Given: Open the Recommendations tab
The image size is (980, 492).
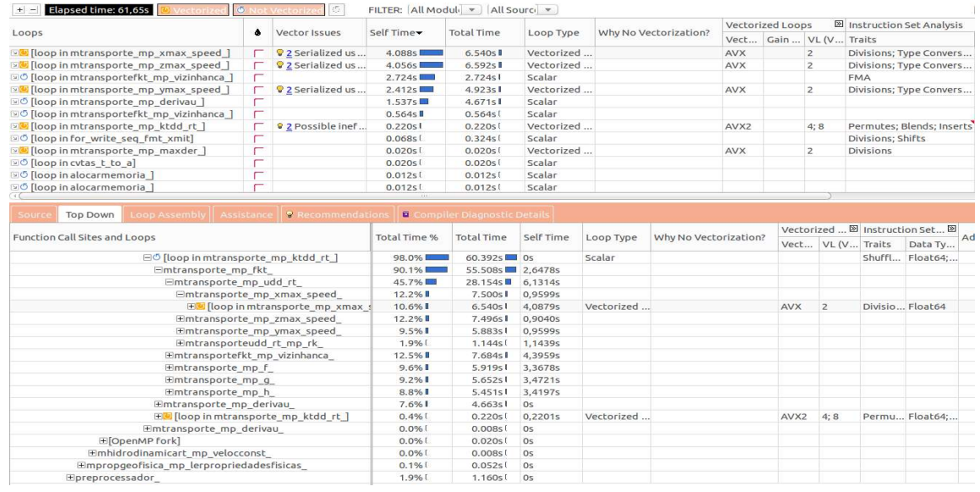Looking at the screenshot, I should pyautogui.click(x=339, y=215).
